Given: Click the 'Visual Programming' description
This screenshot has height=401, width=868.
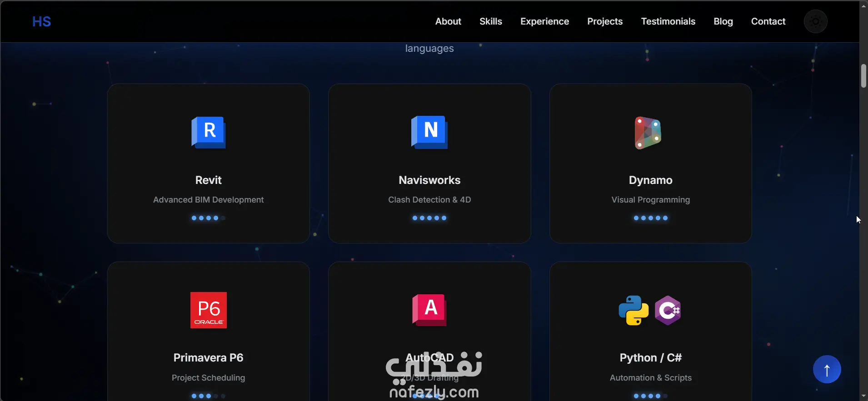Looking at the screenshot, I should (651, 200).
